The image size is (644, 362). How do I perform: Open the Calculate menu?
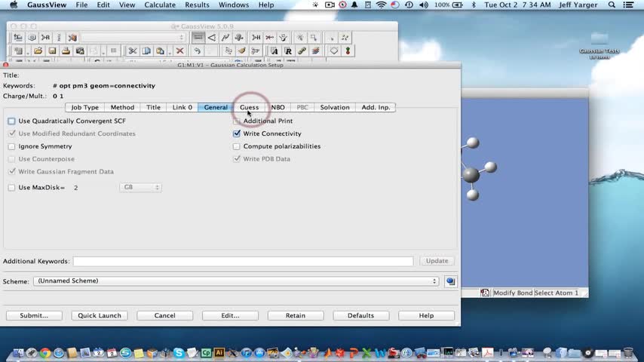(160, 5)
